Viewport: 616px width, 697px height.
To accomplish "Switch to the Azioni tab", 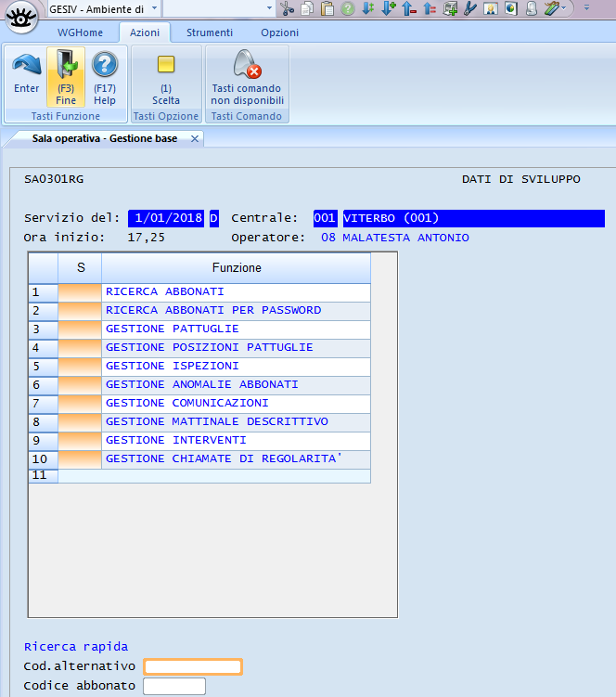I will (145, 32).
